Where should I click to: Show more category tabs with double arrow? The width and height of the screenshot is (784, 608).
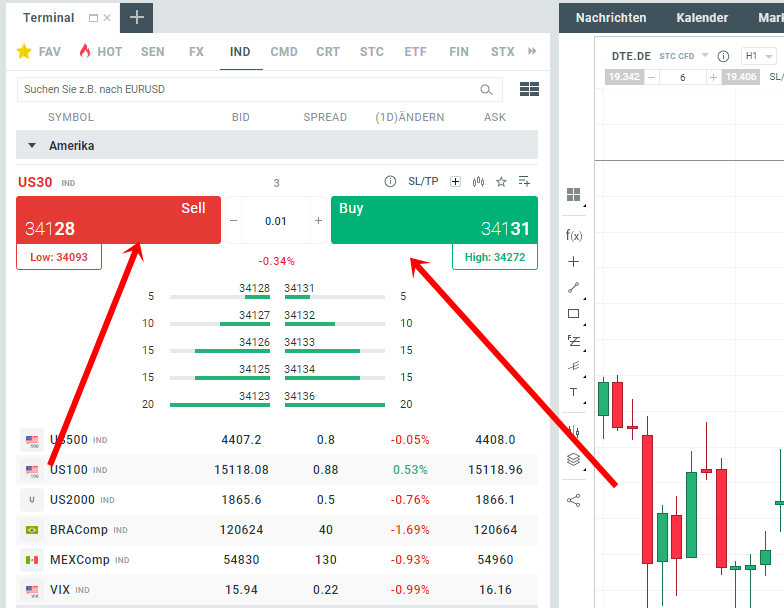click(x=532, y=51)
